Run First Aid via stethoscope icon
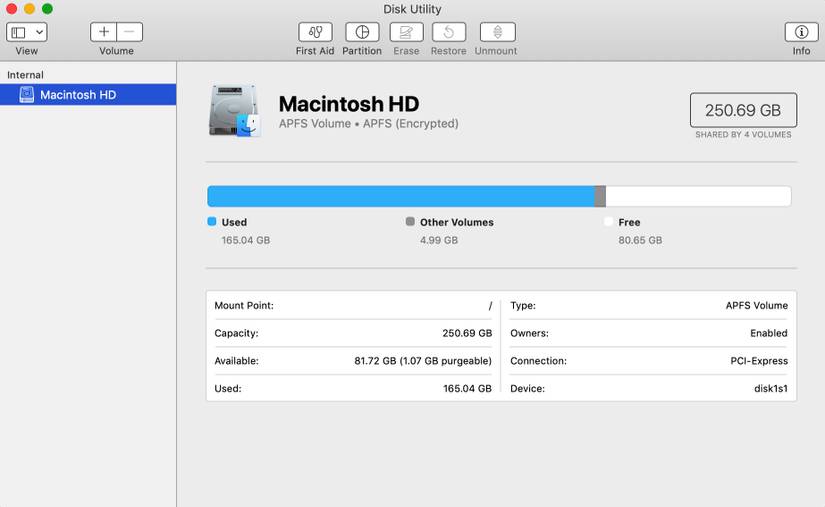This screenshot has height=507, width=825. (315, 32)
